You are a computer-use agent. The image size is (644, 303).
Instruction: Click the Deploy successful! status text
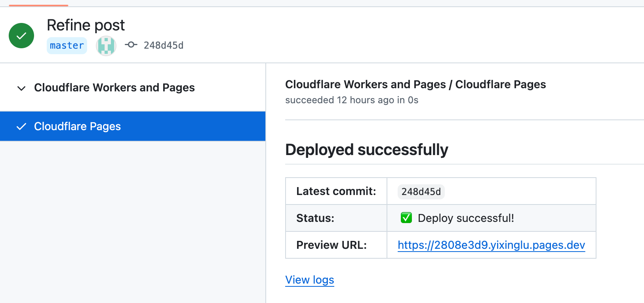coord(466,218)
